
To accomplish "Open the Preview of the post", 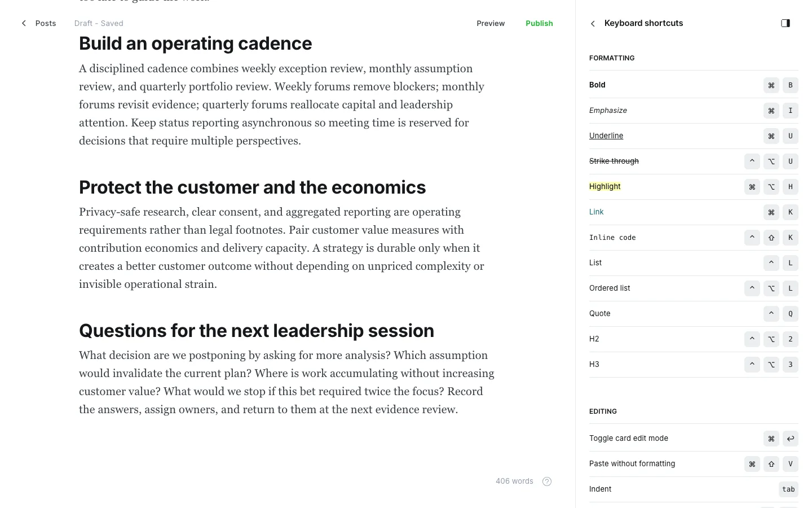I will [x=491, y=23].
